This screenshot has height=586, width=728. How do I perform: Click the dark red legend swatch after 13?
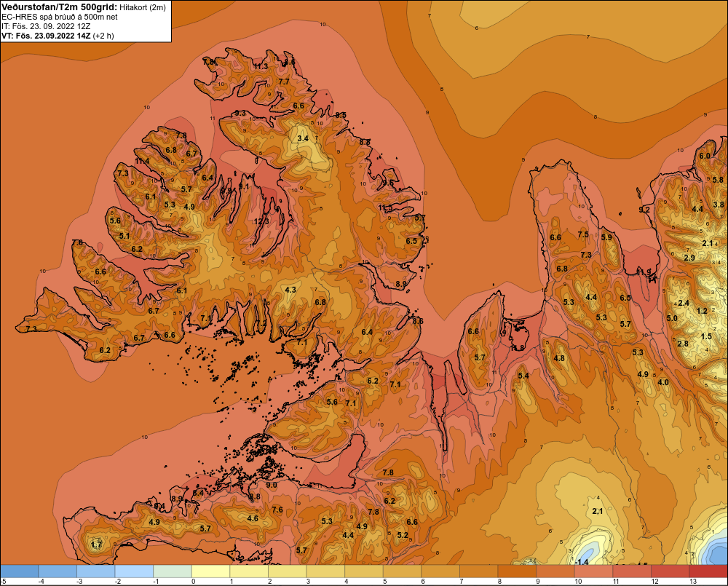[708, 571]
